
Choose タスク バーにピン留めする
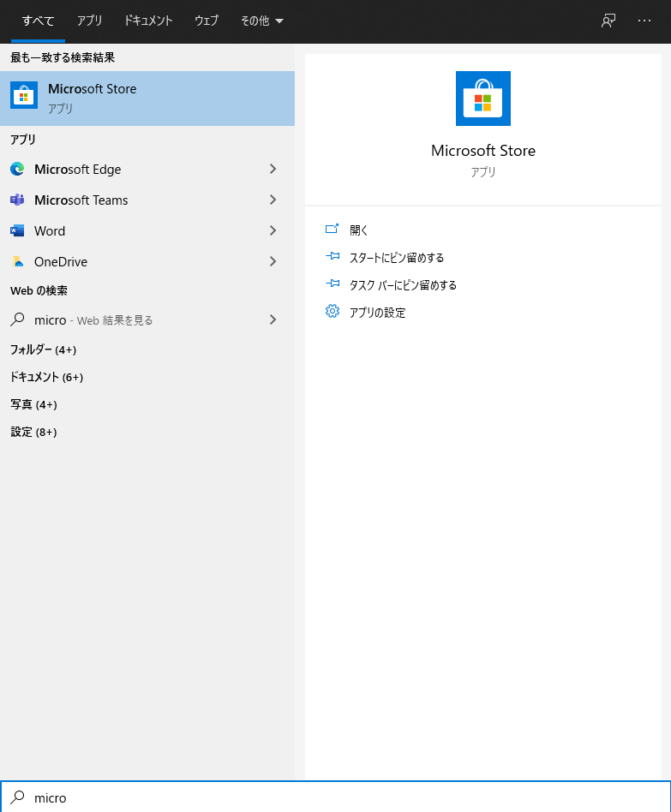(403, 285)
